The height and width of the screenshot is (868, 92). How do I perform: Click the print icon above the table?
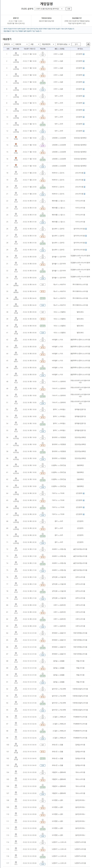(88, 44)
